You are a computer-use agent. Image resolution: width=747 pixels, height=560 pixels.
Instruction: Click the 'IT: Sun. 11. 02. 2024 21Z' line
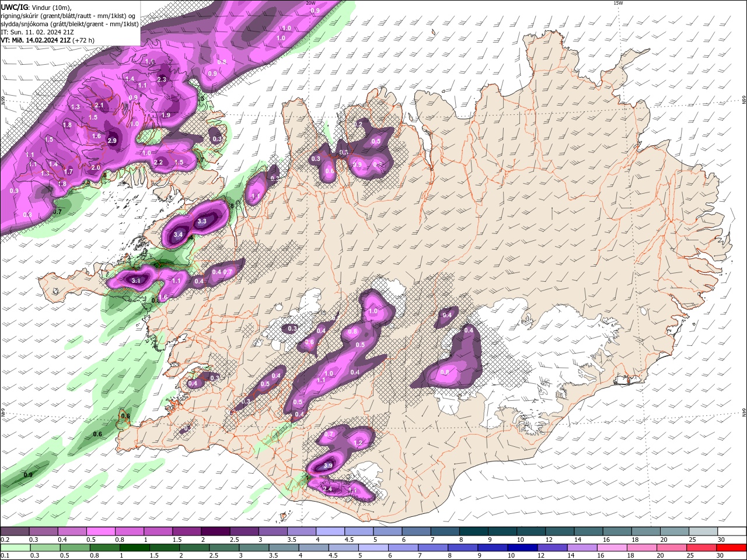tap(37, 32)
